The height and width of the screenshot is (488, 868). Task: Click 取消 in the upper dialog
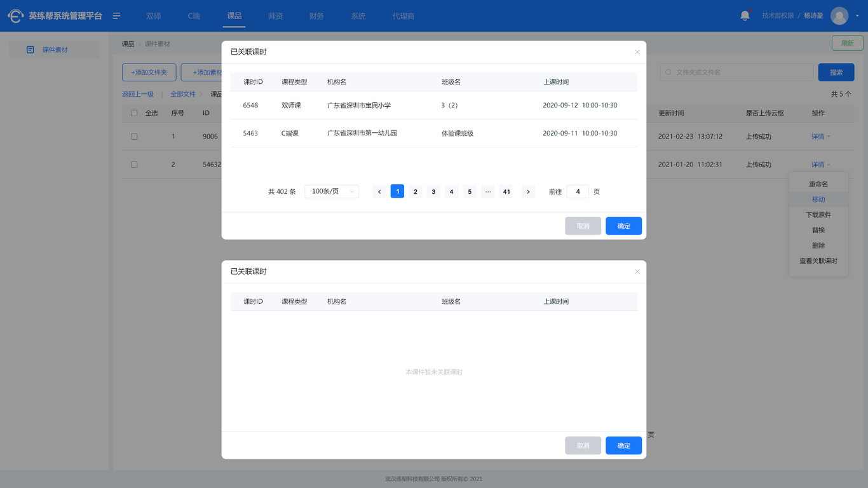point(583,226)
